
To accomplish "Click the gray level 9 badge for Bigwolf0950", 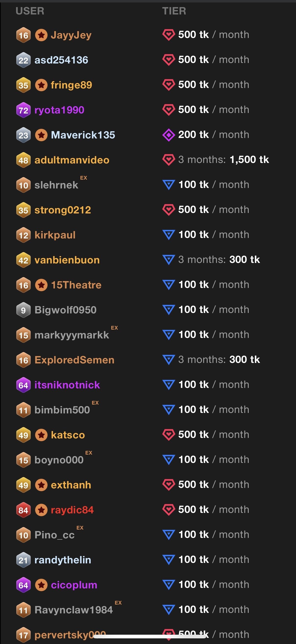I will pos(23,310).
